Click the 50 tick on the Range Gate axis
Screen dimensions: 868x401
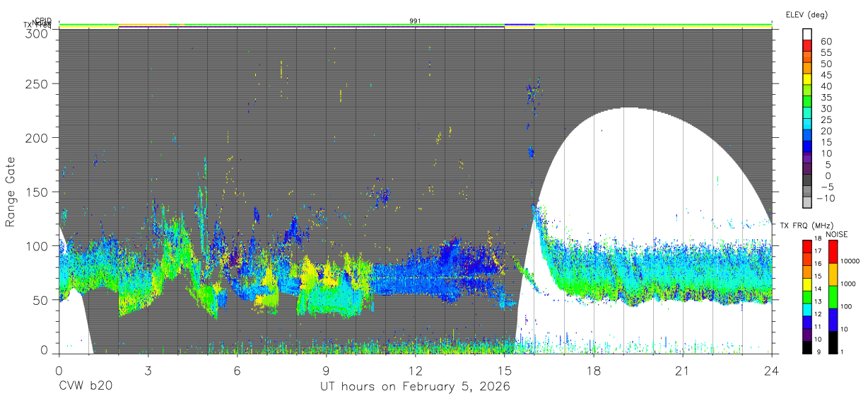41,300
